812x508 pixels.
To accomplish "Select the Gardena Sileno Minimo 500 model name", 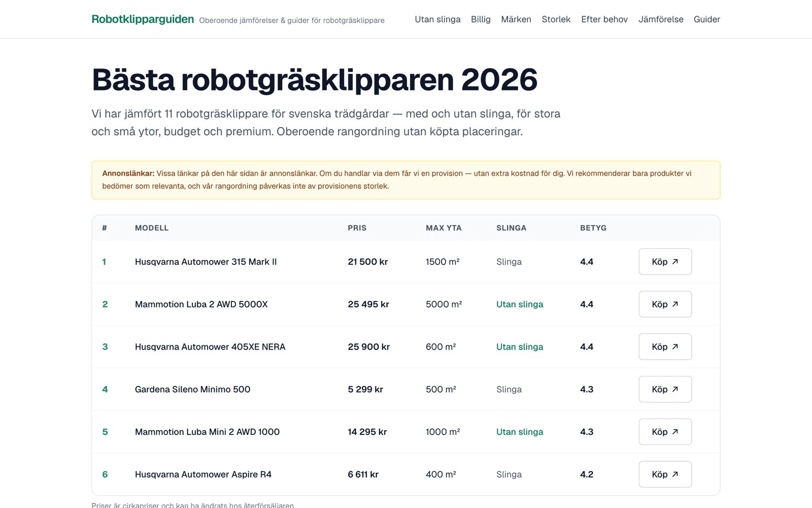I will click(x=192, y=389).
